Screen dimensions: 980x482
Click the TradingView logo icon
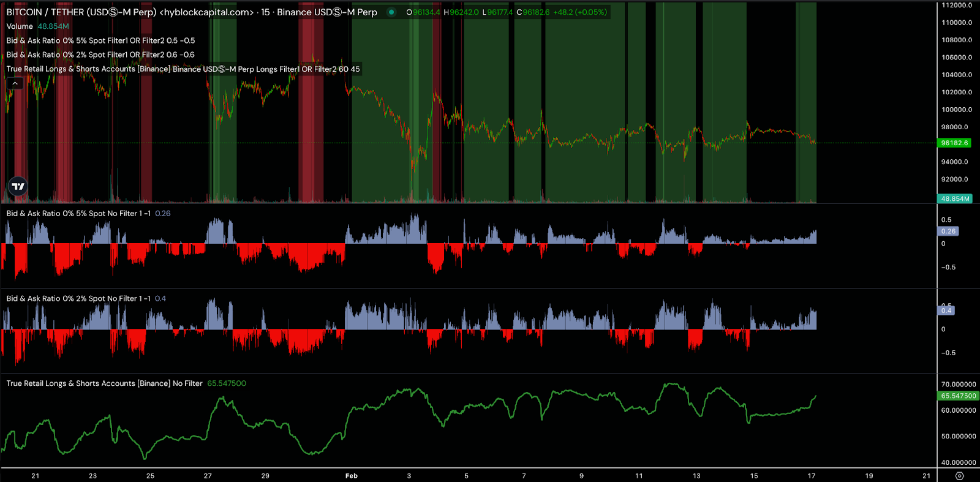[x=18, y=186]
